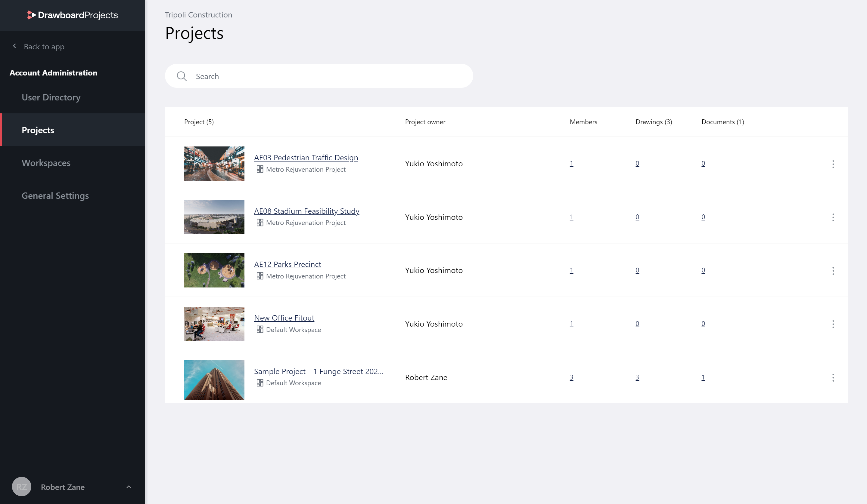Open Sample Project - 1 Funge Street link
867x504 pixels.
tap(319, 371)
